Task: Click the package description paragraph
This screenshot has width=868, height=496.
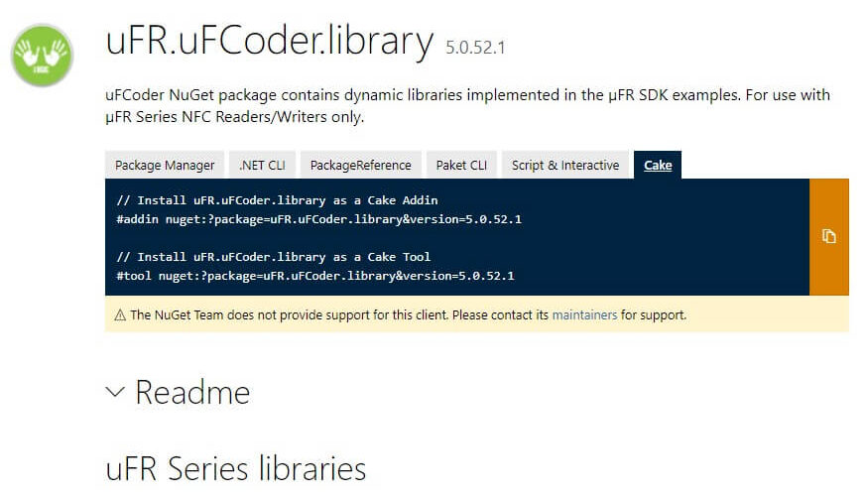Action: click(468, 106)
